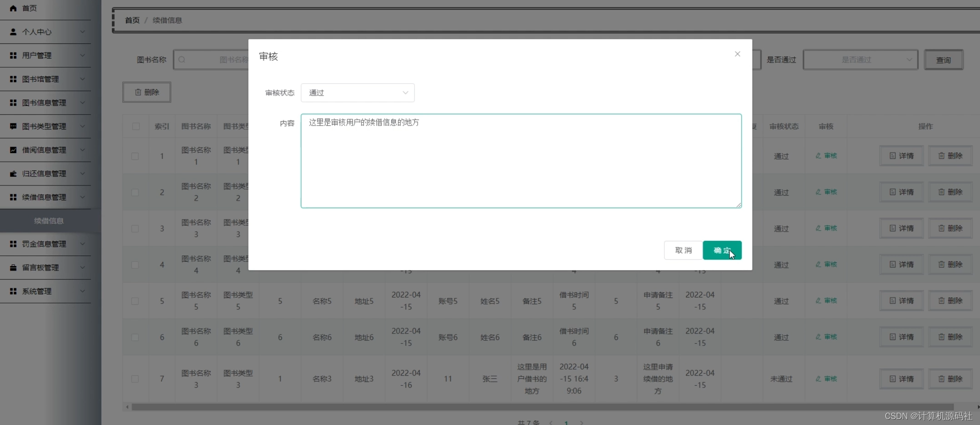Click the edit pencil 审核 in row 1
Image resolution: width=980 pixels, height=425 pixels.
click(826, 156)
